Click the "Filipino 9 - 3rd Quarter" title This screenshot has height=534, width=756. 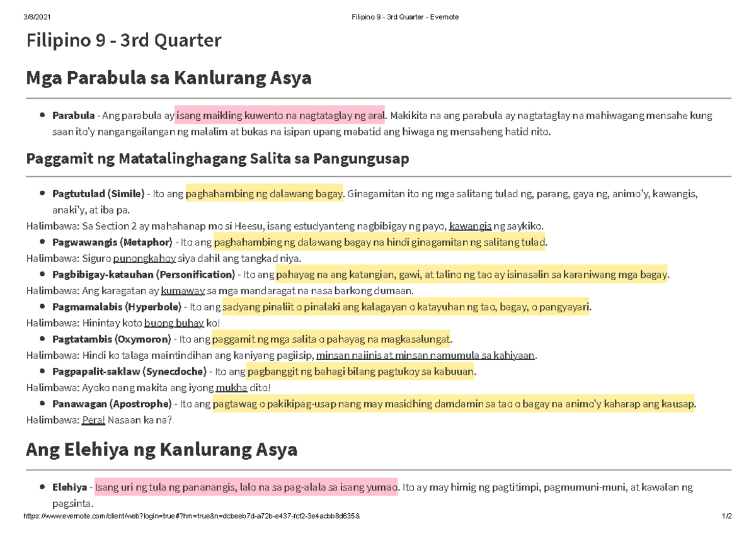click(123, 40)
